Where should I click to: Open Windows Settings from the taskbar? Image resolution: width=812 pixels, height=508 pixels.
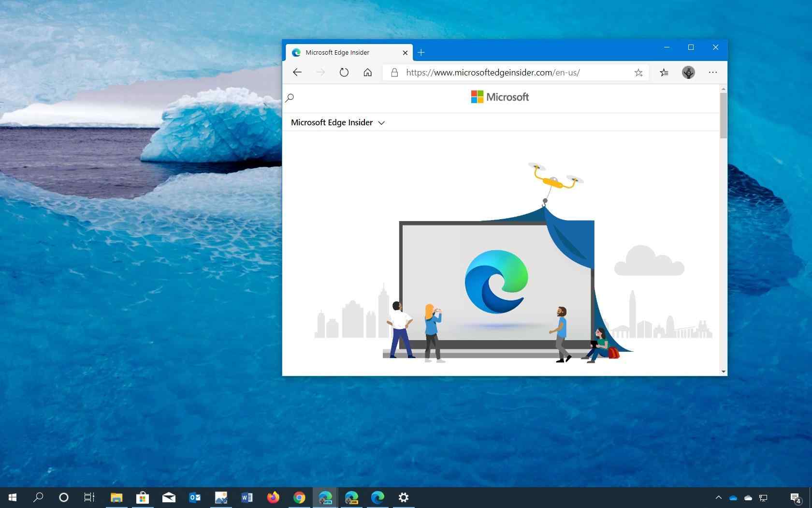click(403, 497)
